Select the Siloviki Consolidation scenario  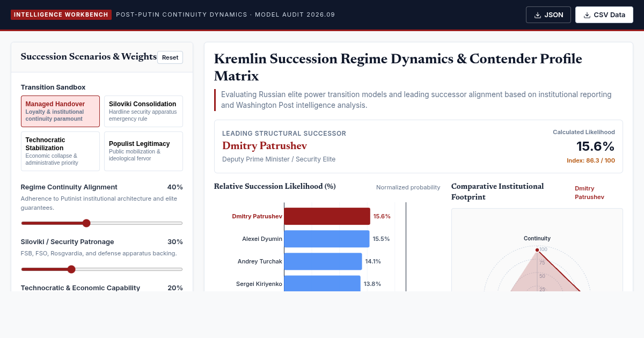(x=143, y=111)
